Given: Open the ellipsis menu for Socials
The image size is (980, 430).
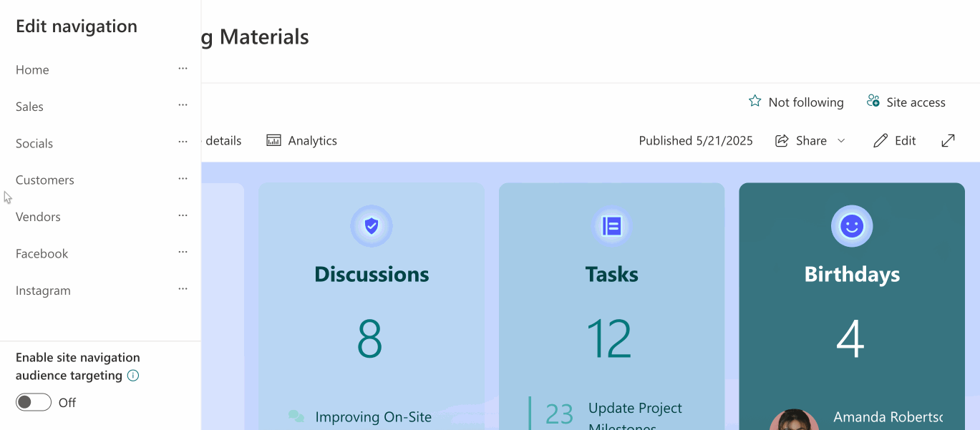Looking at the screenshot, I should pyautogui.click(x=183, y=142).
